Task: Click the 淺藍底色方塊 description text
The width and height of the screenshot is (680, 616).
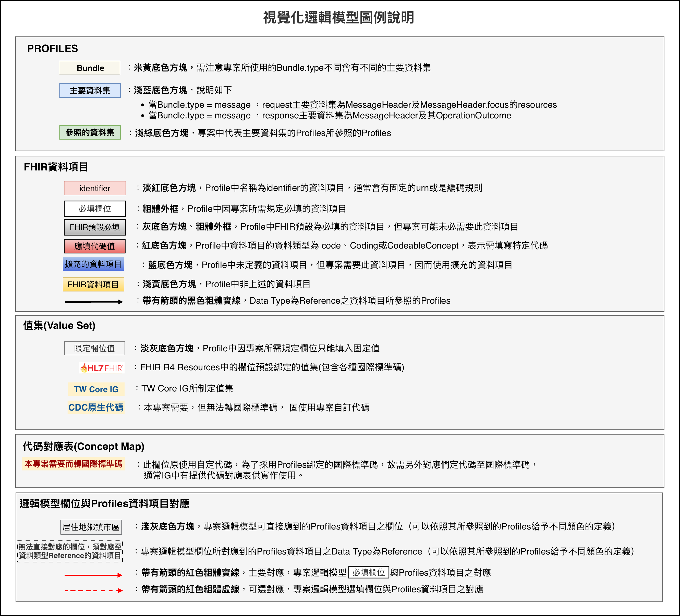Action: tap(180, 90)
